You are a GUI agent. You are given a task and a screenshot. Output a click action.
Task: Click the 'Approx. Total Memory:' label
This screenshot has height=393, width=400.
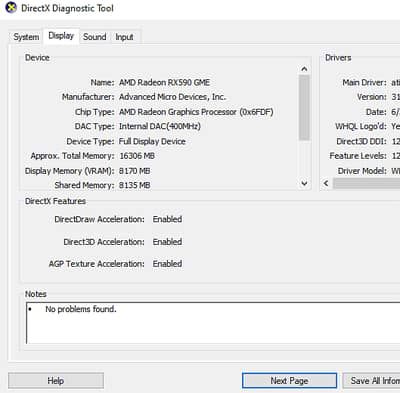point(72,156)
